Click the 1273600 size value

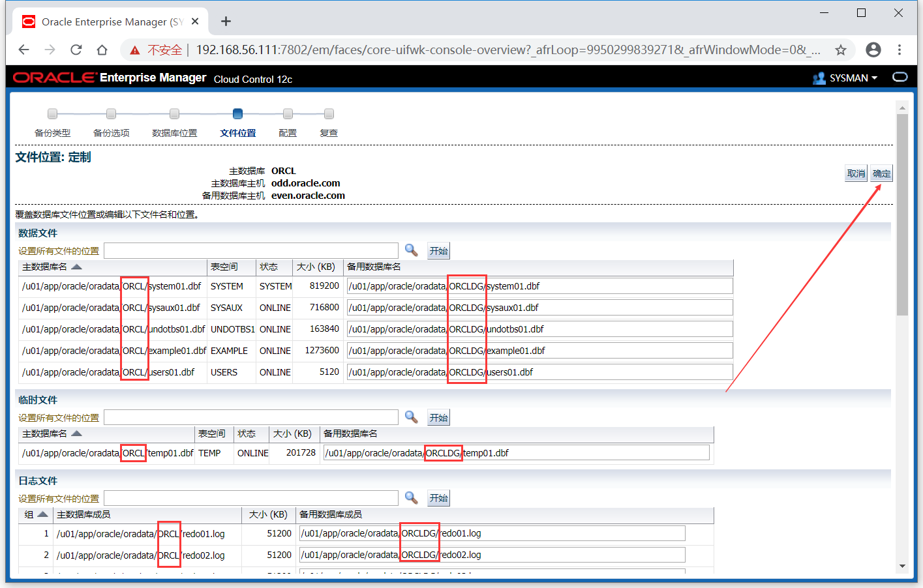pyautogui.click(x=322, y=351)
